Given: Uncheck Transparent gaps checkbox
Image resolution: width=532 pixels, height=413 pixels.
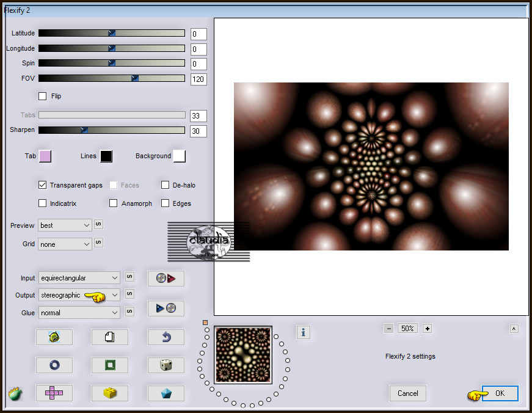Looking at the screenshot, I should [42, 185].
